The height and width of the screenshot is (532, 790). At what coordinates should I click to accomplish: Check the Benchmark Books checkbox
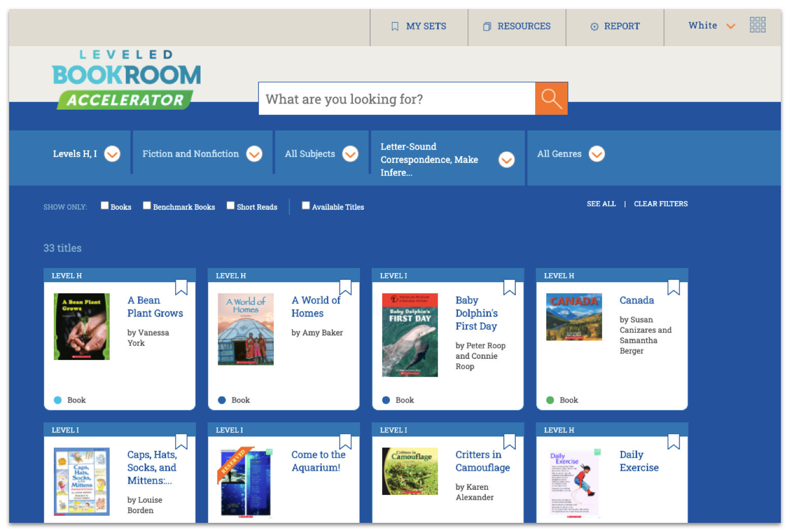point(147,206)
